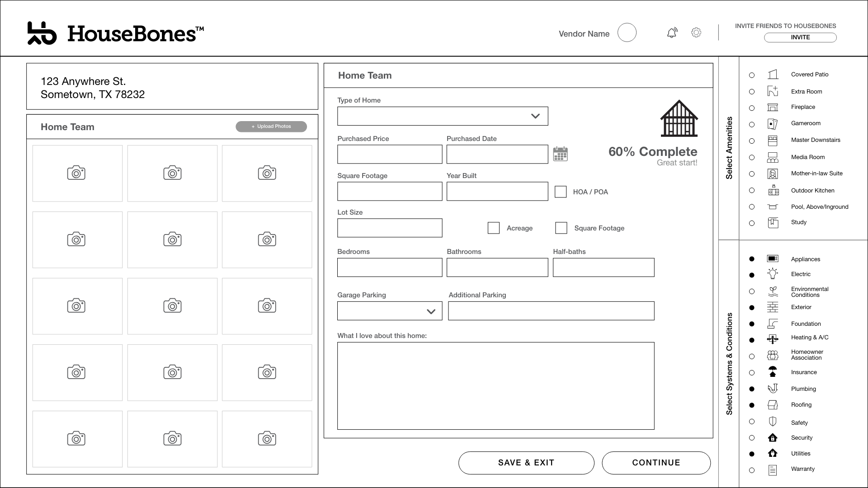Check the HOA / POA checkbox
The height and width of the screenshot is (488, 868).
pyautogui.click(x=561, y=192)
